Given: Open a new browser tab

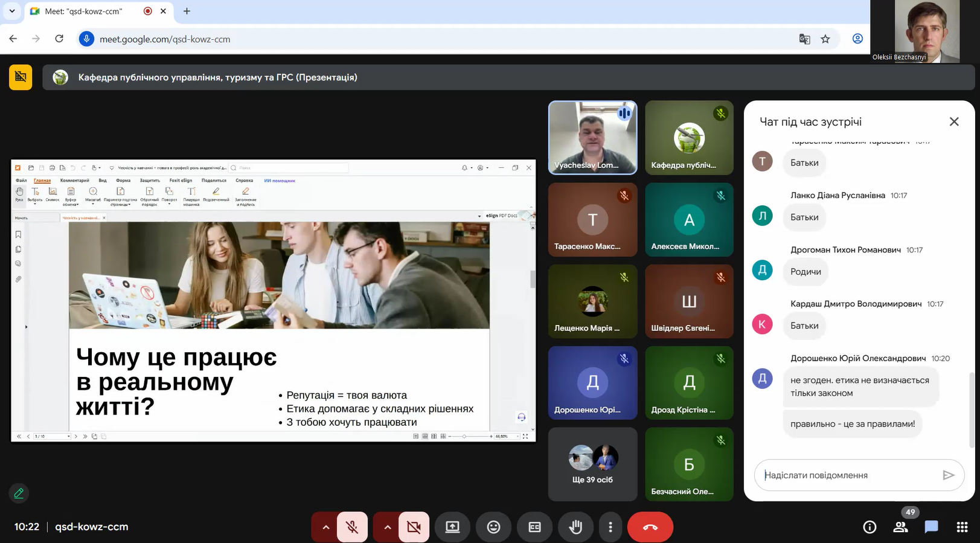Looking at the screenshot, I should 187,11.
